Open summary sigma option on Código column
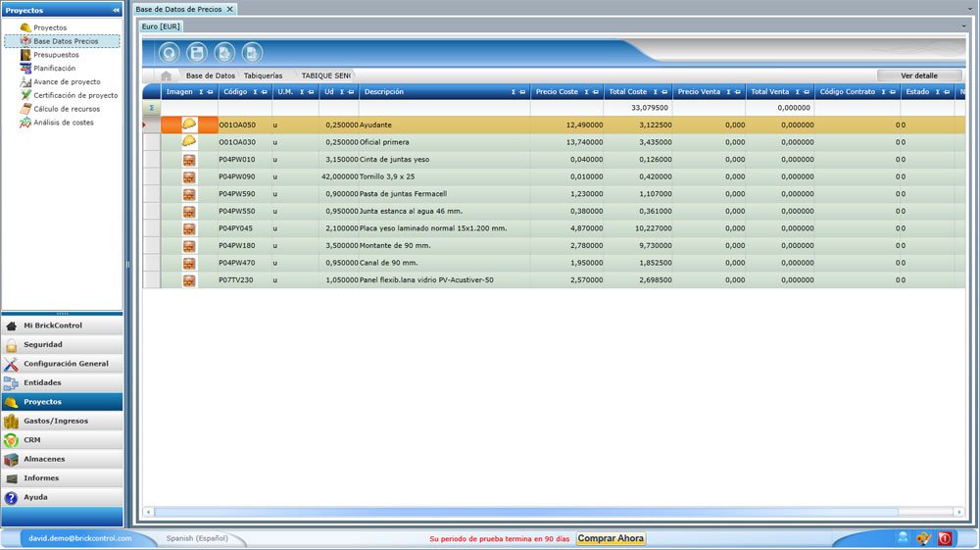 (255, 92)
